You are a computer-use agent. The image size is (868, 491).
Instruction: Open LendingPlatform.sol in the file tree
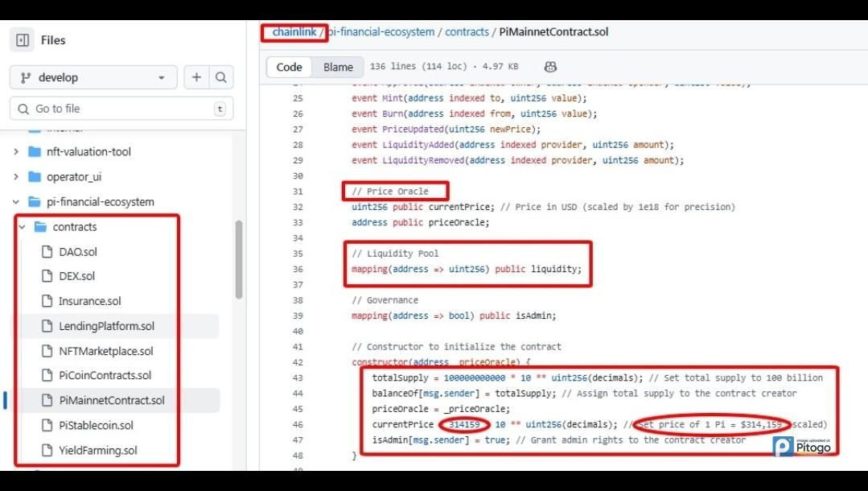coord(106,326)
